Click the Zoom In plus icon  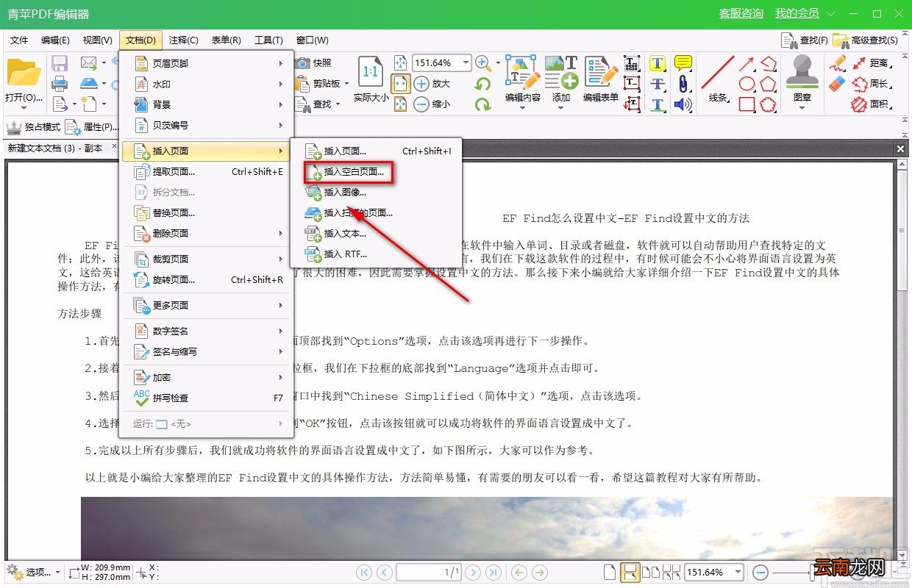421,84
